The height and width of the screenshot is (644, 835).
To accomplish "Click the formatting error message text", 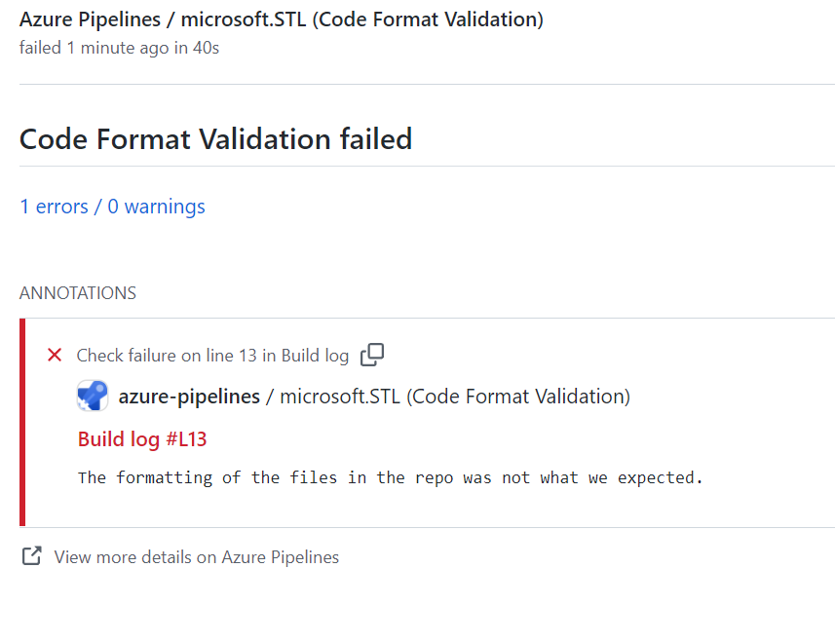I will (x=390, y=477).
